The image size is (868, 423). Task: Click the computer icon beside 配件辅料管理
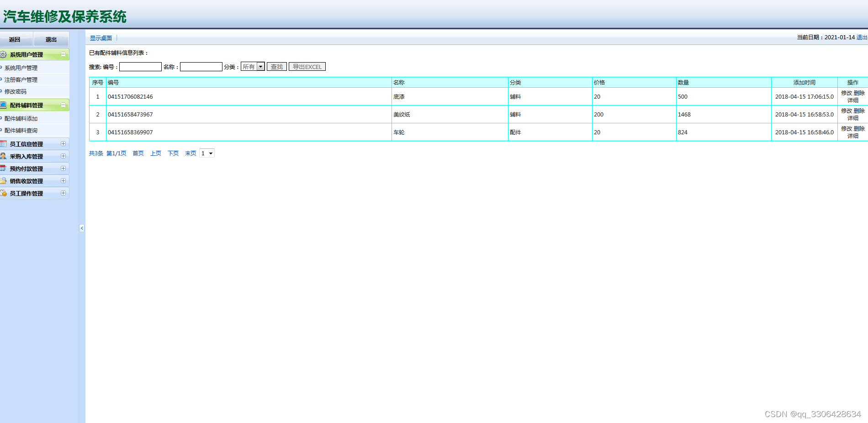point(3,105)
